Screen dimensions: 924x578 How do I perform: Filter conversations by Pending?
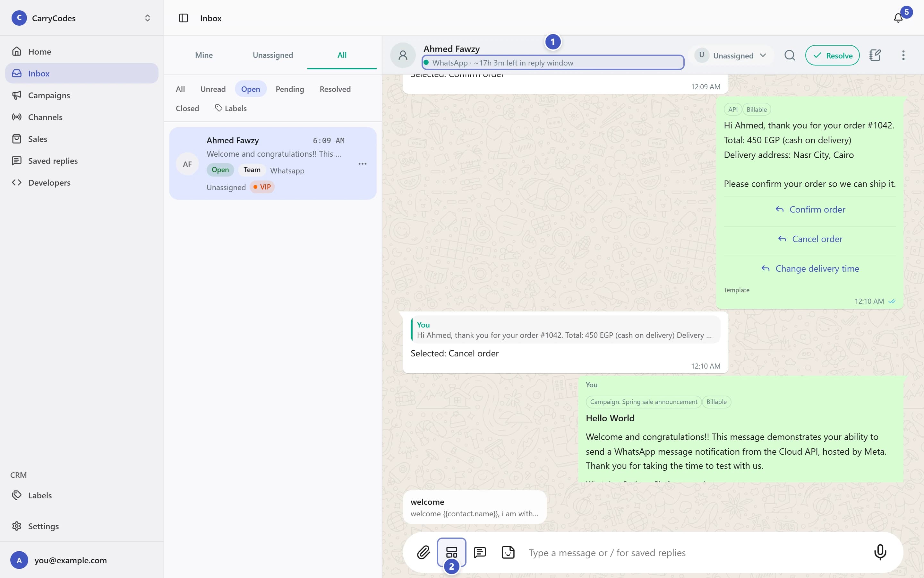point(290,89)
